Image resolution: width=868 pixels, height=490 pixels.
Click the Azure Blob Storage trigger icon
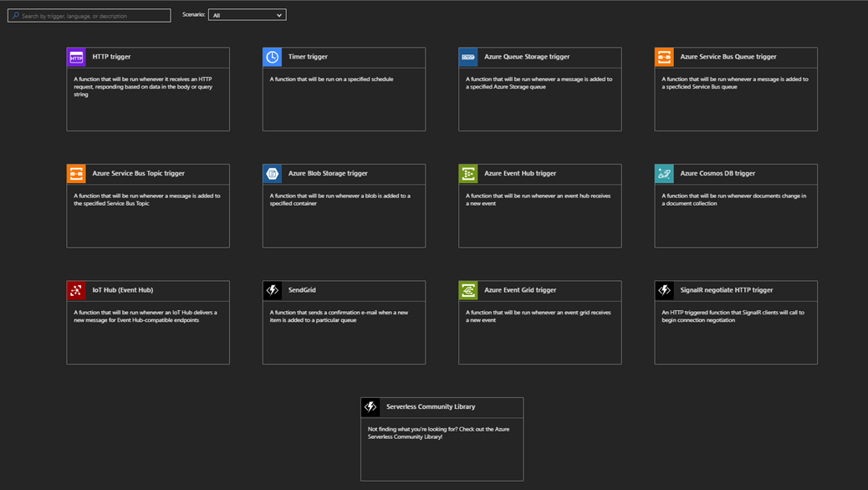pyautogui.click(x=273, y=174)
